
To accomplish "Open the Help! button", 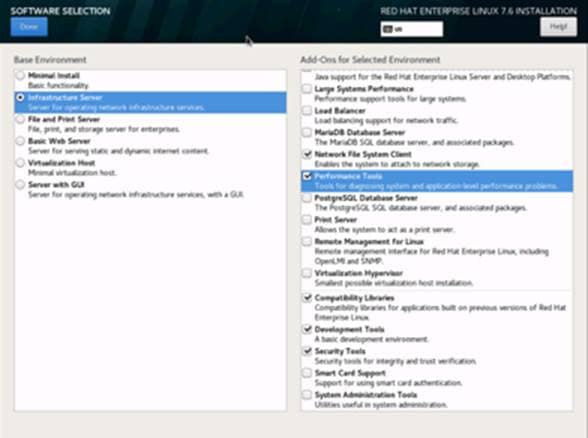I will pos(558,27).
